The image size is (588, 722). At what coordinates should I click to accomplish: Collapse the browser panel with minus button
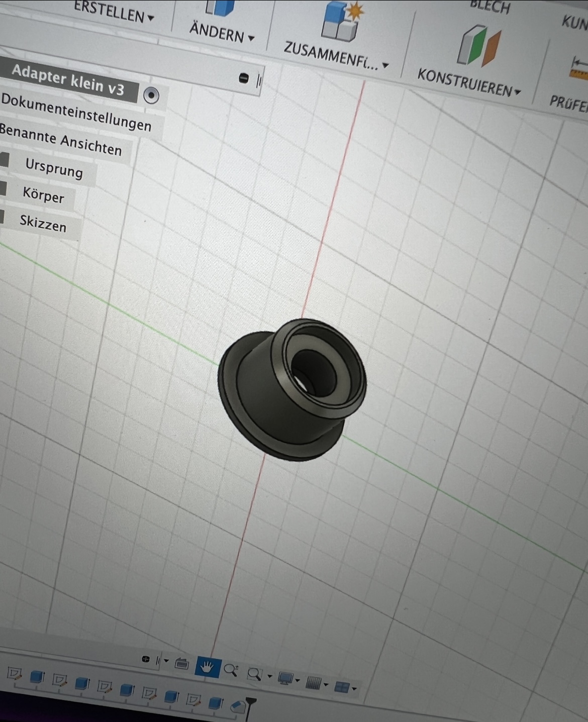(244, 78)
